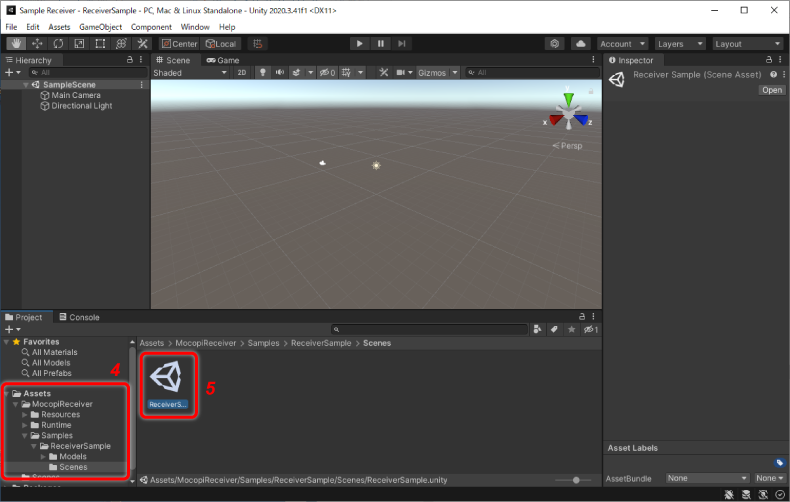The height and width of the screenshot is (502, 790).
Task: Open the Layers dropdown
Action: (x=680, y=44)
